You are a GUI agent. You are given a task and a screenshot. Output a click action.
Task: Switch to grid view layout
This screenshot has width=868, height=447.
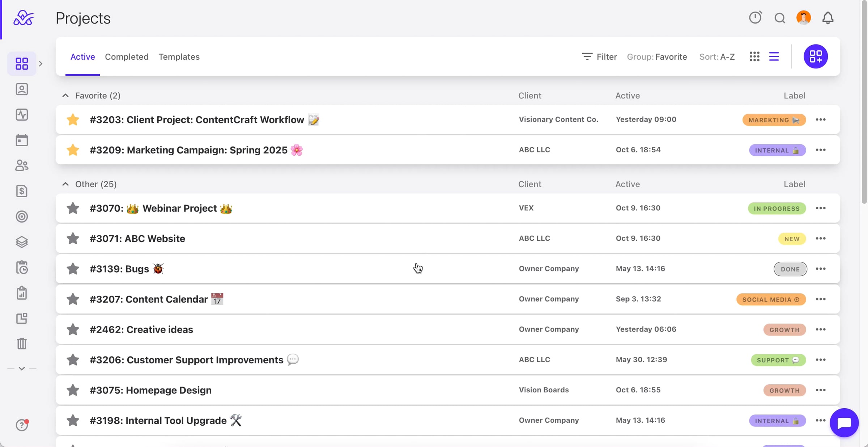pos(754,56)
